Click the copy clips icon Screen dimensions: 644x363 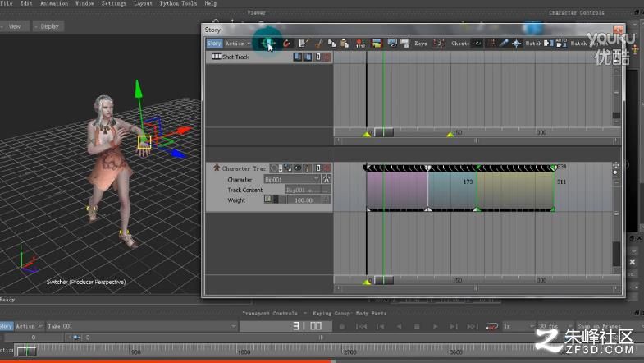point(332,44)
